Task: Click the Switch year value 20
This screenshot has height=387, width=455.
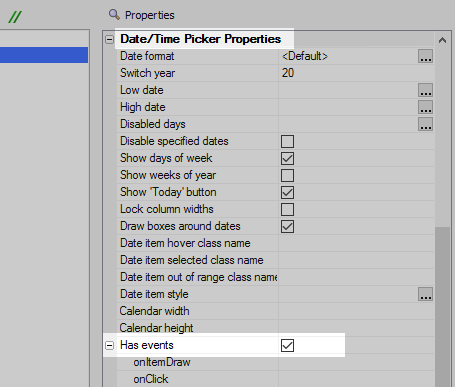Action: [x=288, y=73]
